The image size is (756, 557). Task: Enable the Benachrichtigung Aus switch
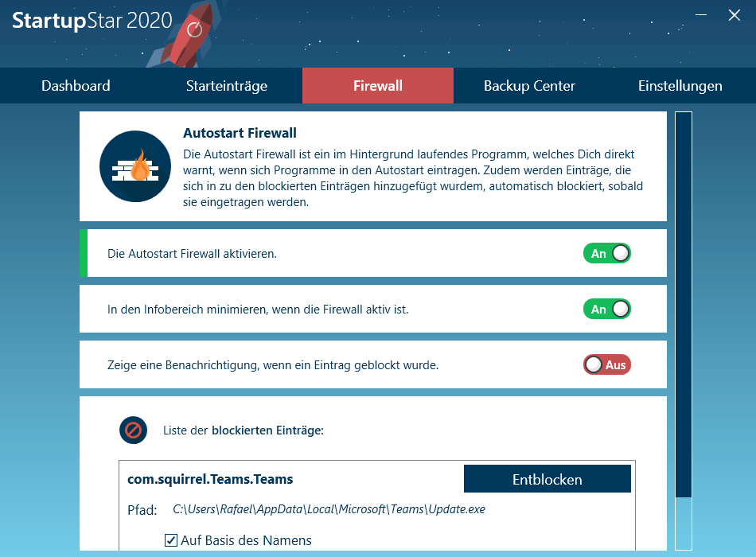tap(606, 364)
